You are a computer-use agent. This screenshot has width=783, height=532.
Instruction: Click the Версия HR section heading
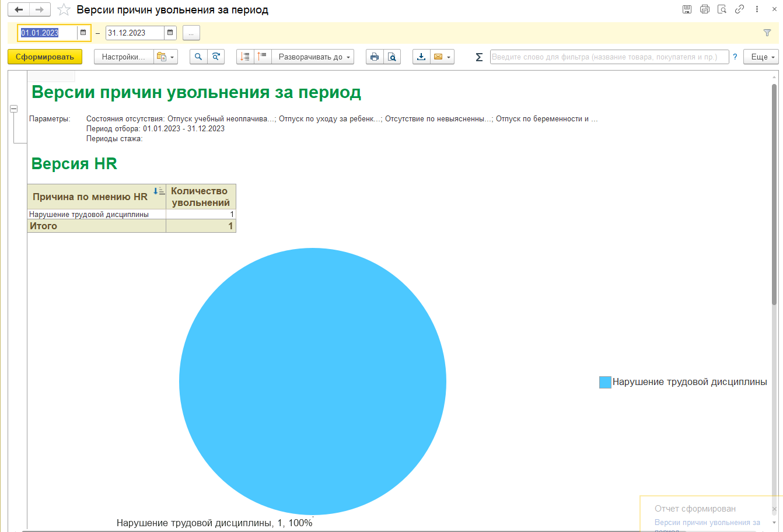[74, 164]
